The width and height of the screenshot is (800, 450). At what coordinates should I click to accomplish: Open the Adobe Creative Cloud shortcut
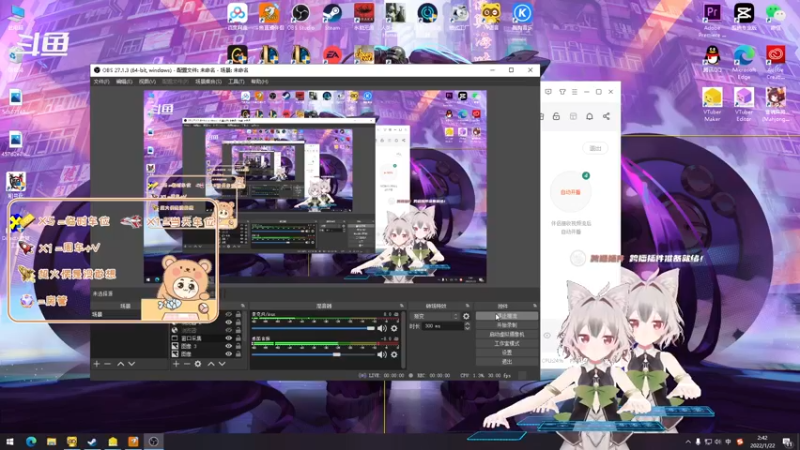[x=776, y=62]
